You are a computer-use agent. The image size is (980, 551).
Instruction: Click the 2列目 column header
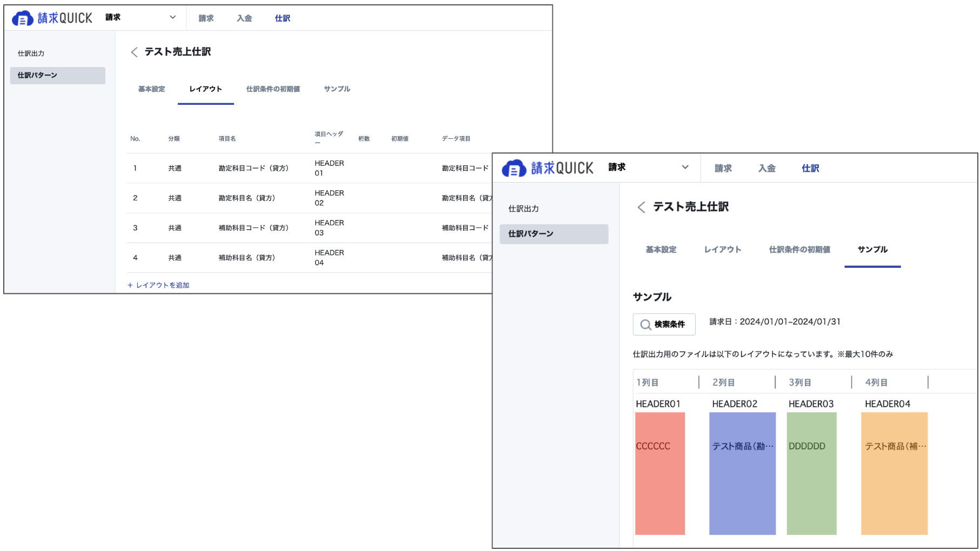723,382
